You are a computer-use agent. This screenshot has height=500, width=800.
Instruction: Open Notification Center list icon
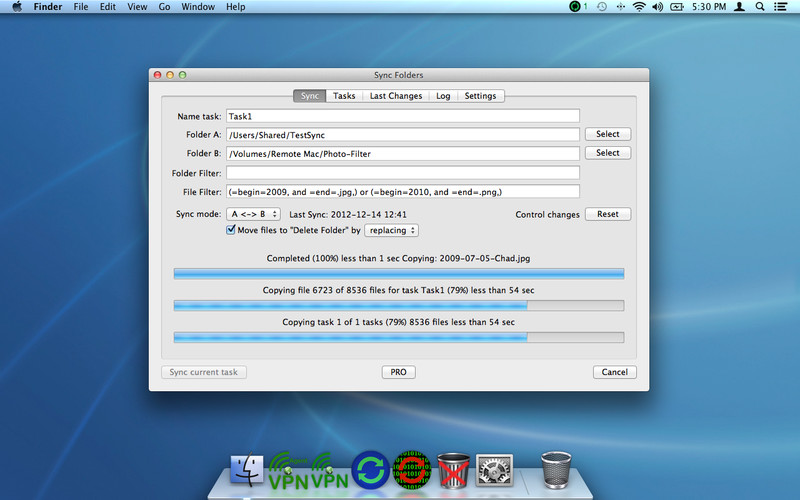780,7
